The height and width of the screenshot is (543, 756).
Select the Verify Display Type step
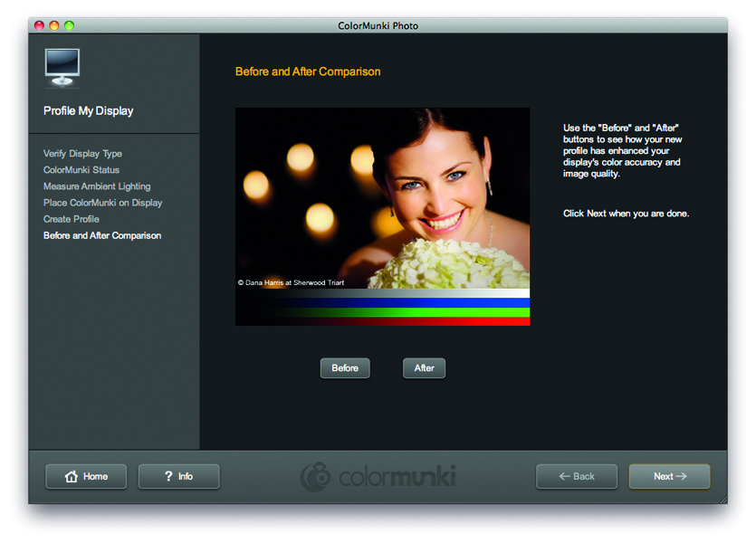point(83,154)
